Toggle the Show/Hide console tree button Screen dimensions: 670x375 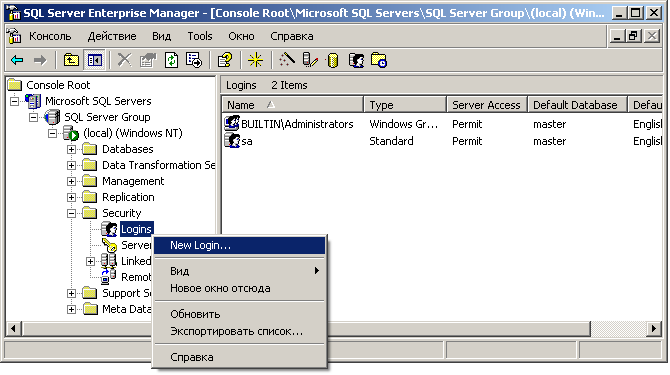pos(94,60)
